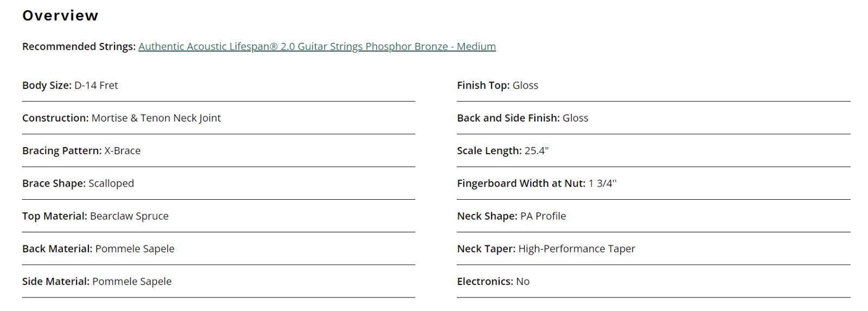The height and width of the screenshot is (311, 868).
Task: Click the Phosphor Bronze - Medium link text
Action: coord(431,47)
